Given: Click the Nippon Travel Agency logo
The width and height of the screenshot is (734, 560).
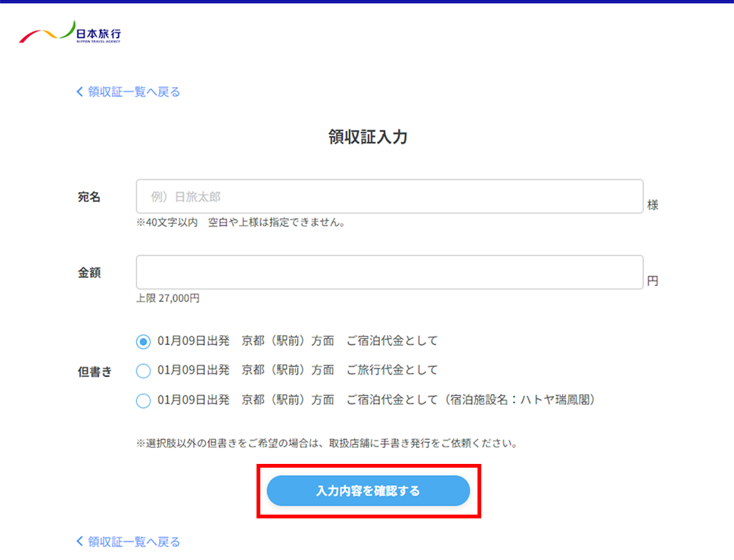Looking at the screenshot, I should coord(70,34).
